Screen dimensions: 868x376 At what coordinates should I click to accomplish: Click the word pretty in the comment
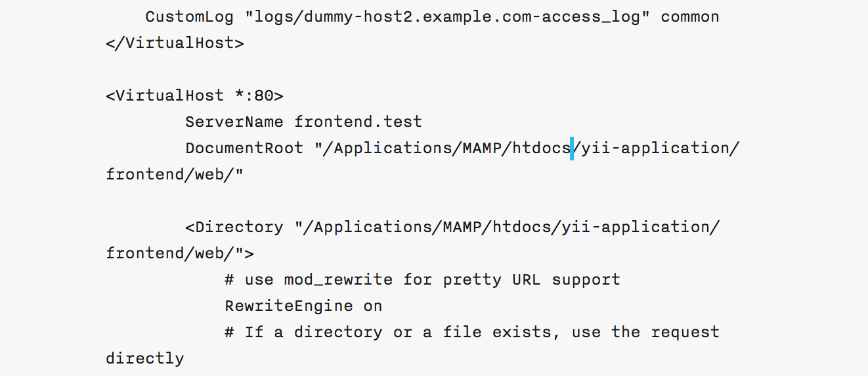[471, 280]
